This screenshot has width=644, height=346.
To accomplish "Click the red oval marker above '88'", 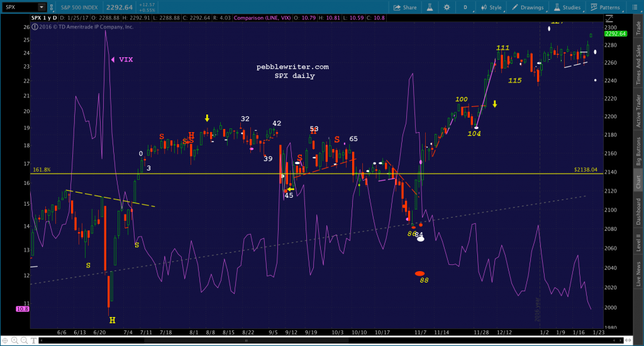I will (x=419, y=273).
